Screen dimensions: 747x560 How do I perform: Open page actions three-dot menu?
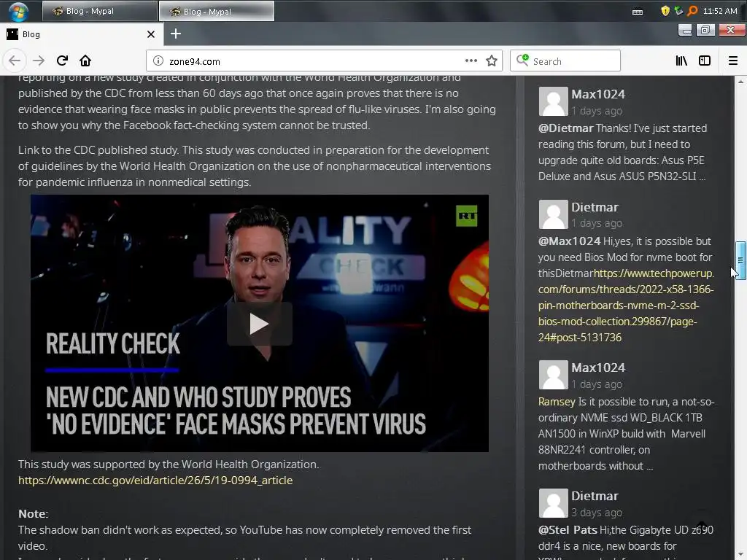pos(471,61)
